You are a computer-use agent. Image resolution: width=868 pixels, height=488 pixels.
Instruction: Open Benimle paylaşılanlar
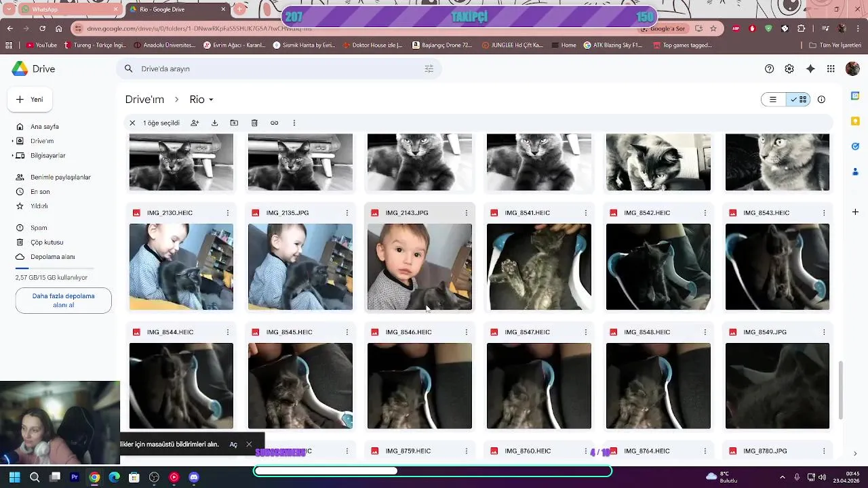[60, 177]
